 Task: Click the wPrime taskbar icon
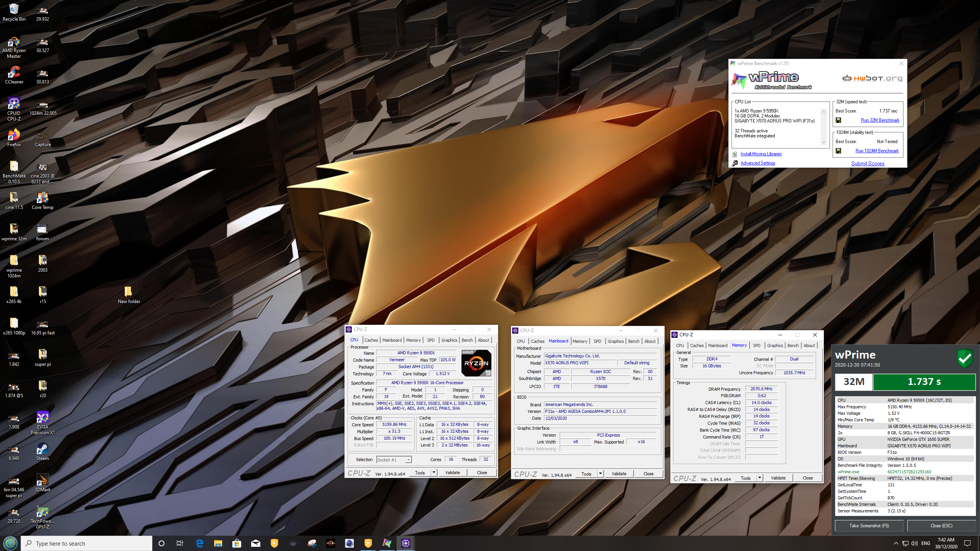[x=387, y=543]
